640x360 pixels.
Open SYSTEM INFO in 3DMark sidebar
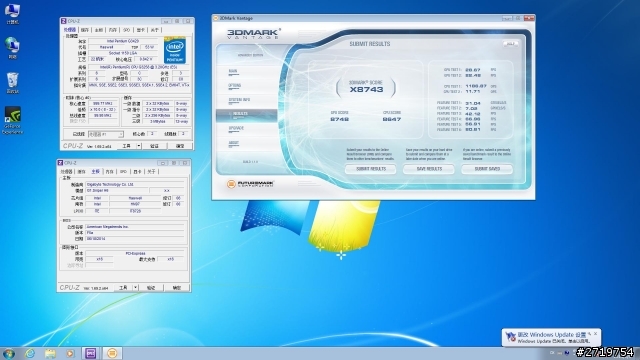point(246,100)
